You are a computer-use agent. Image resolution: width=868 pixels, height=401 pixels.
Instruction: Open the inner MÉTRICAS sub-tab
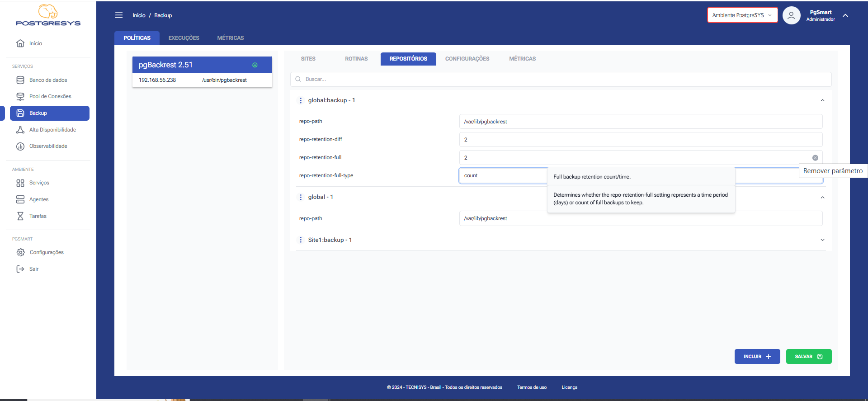tap(522, 59)
